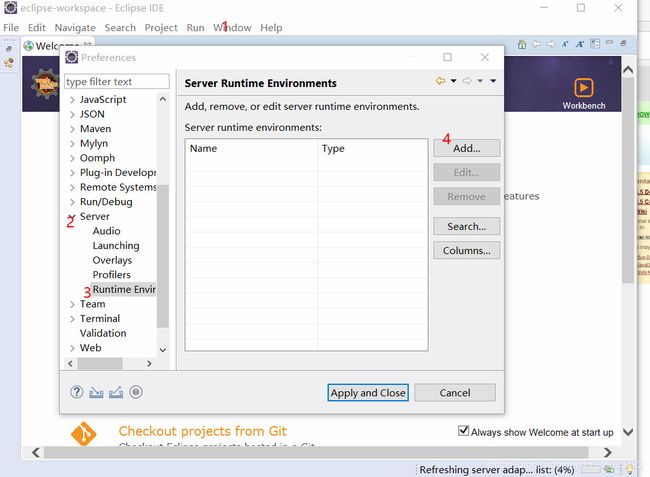Expand the Terminal preferences node

73,319
